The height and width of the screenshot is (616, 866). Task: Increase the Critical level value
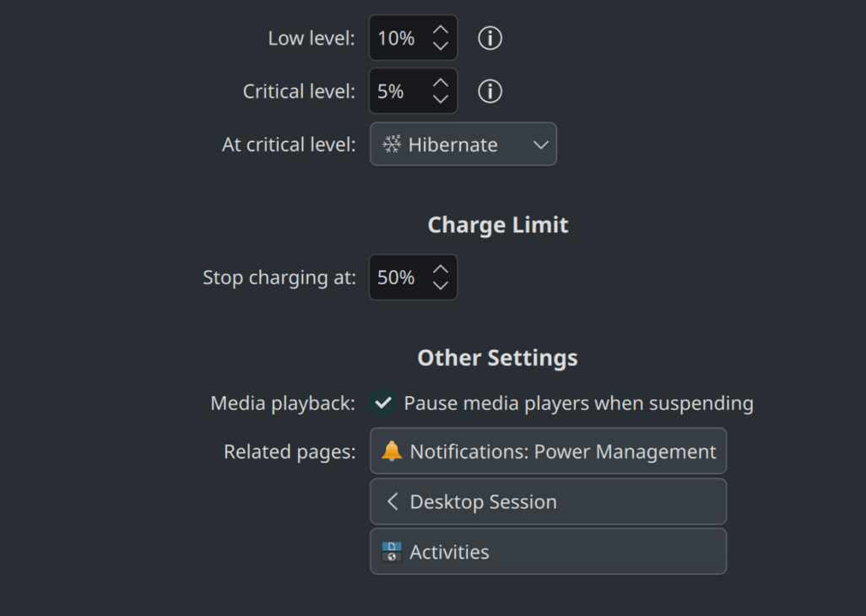pyautogui.click(x=441, y=83)
